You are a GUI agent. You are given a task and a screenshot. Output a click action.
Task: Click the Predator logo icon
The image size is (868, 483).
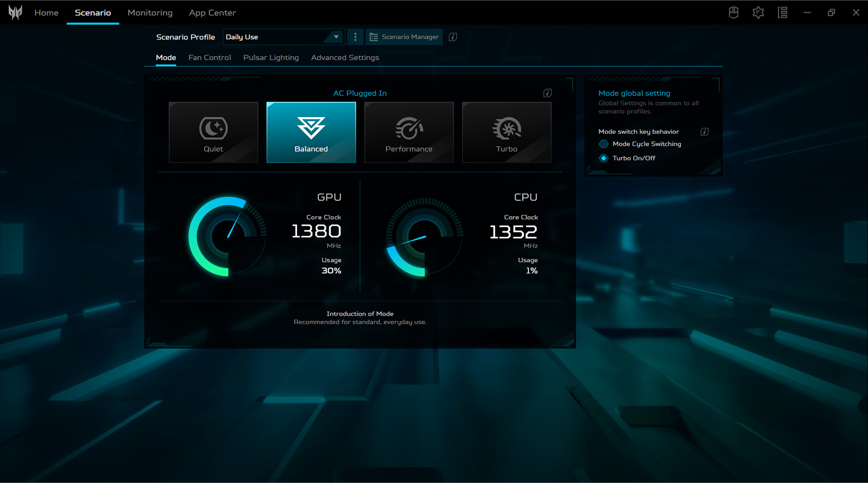[15, 13]
